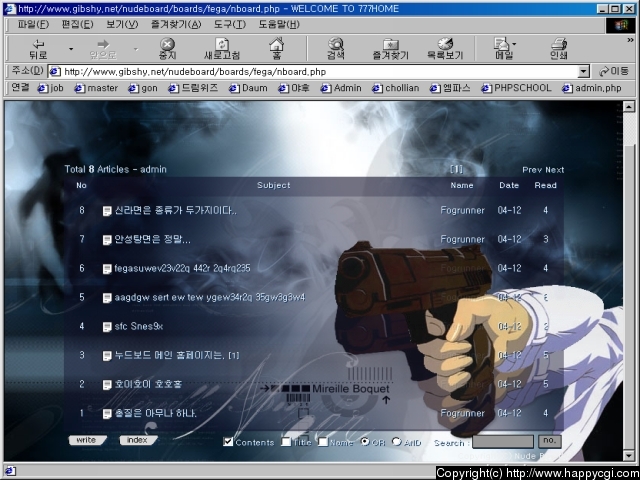Open article aagdgw sert ew tew
Screen dimensions: 640x480
(x=210, y=298)
